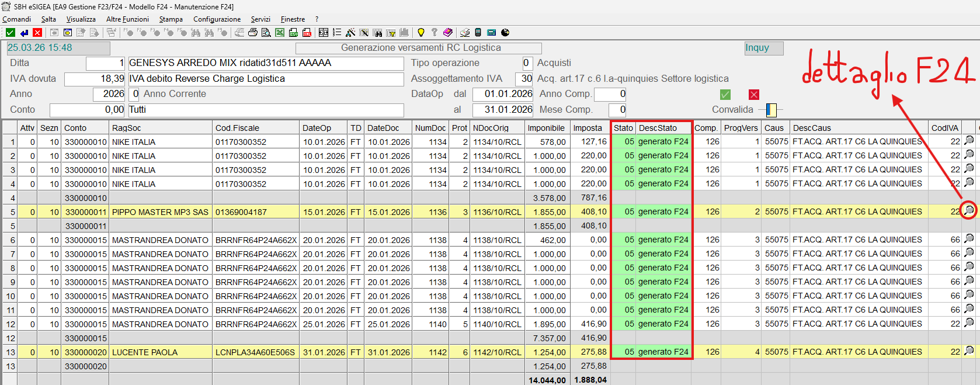This screenshot has width=980, height=385.
Task: Click the Mese Comp. input field
Action: (617, 110)
